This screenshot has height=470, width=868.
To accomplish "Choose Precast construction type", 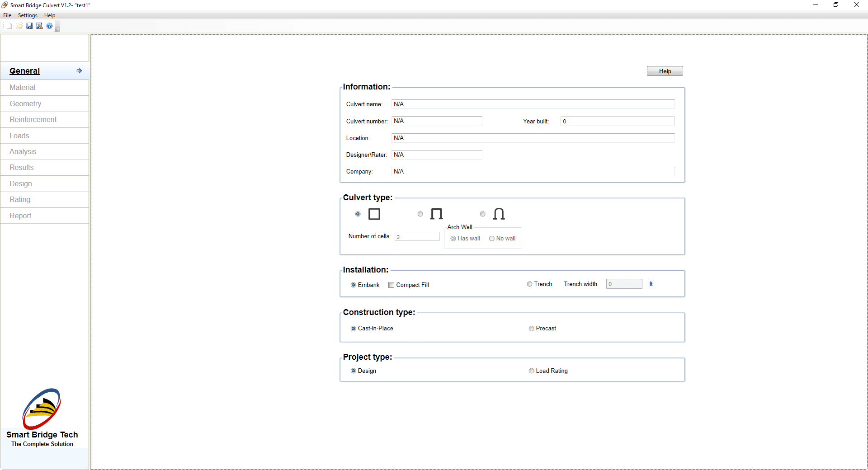I will coord(532,329).
